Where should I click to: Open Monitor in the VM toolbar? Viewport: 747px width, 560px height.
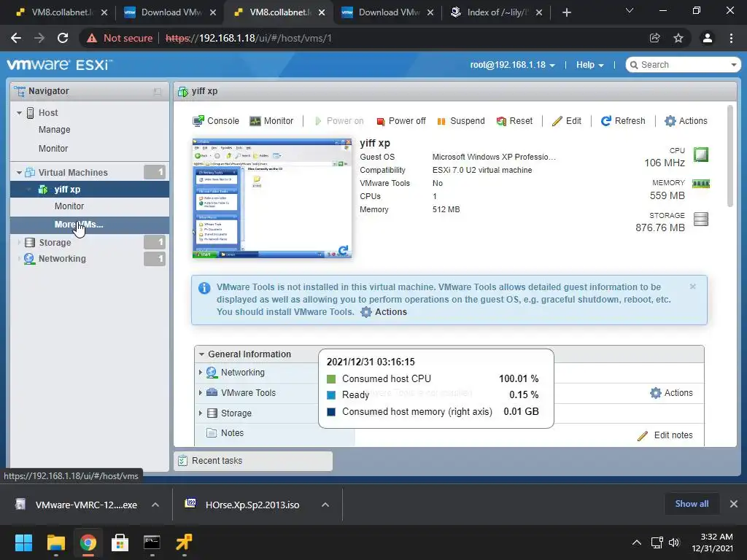click(x=271, y=121)
